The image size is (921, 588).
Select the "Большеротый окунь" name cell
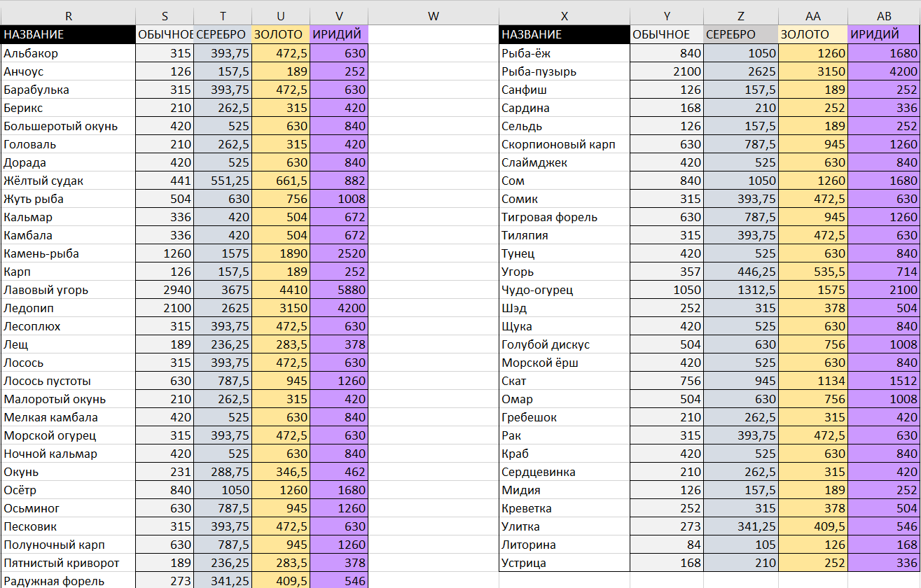[x=68, y=126]
